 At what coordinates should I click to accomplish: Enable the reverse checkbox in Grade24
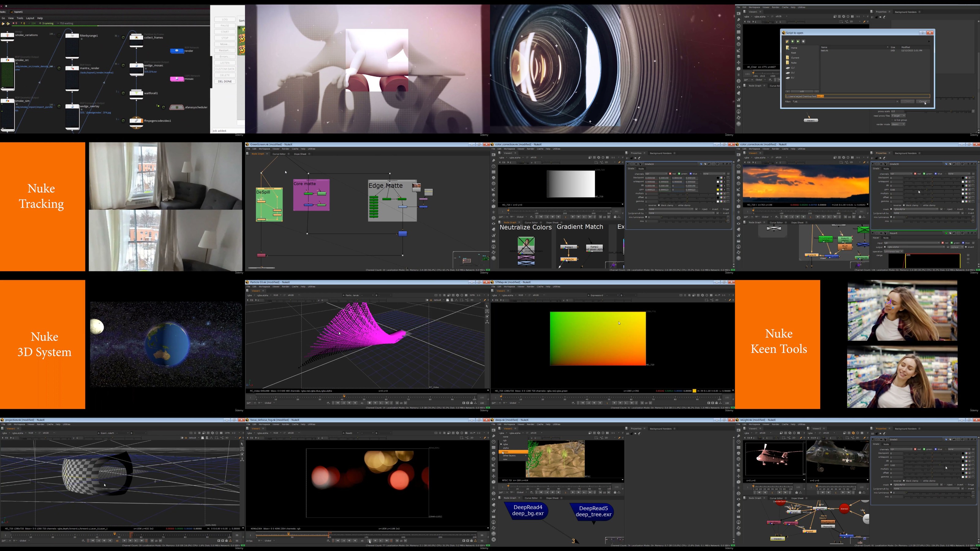646,205
